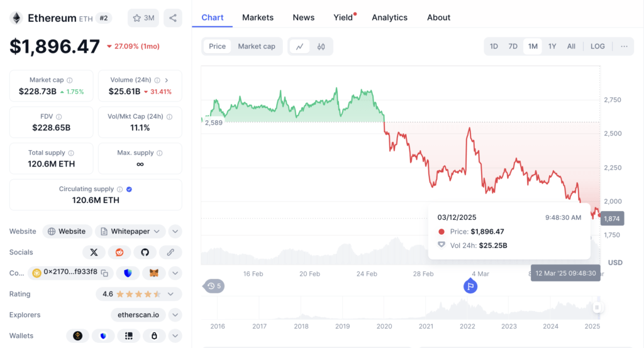Open Vol/Mkt Cap (24h) info icon
Viewport: 644px width, 348px height.
point(170,117)
